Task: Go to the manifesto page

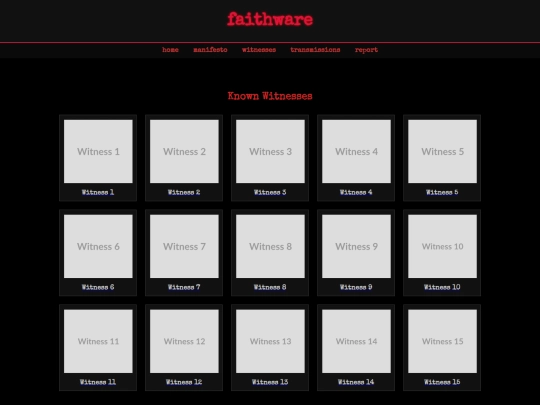Action: (x=210, y=50)
